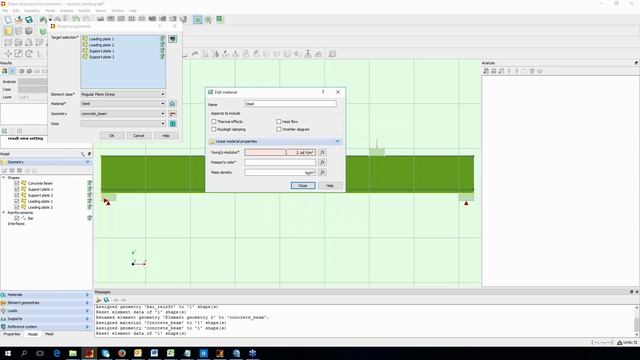Click the edit material icon beside Material dropdown
The width and height of the screenshot is (640, 360).
(173, 104)
